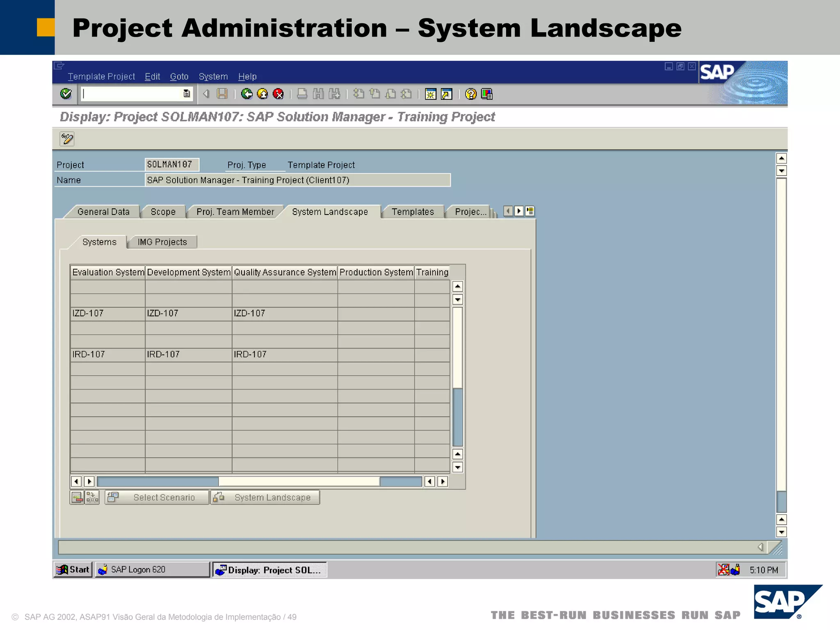Viewport: 840px width, 630px height.
Task: Click the green Enter checkmark icon
Action: [x=66, y=94]
